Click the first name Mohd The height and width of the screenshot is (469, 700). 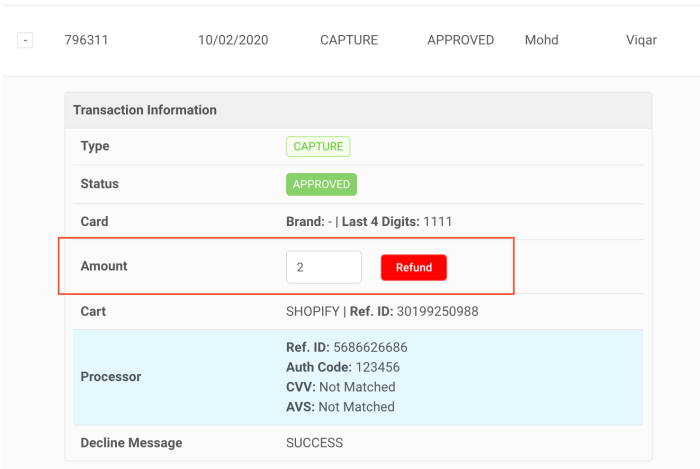[x=541, y=41]
